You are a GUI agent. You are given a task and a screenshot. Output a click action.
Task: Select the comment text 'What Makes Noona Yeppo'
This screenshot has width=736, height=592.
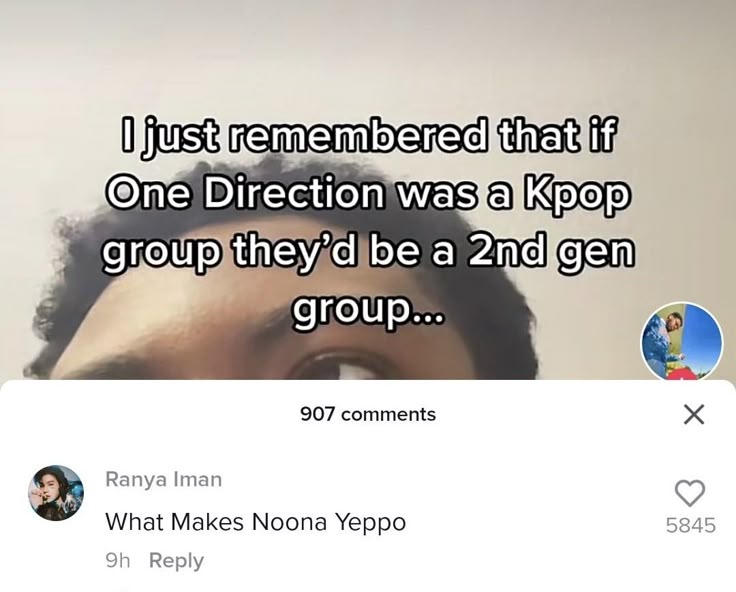click(x=255, y=522)
